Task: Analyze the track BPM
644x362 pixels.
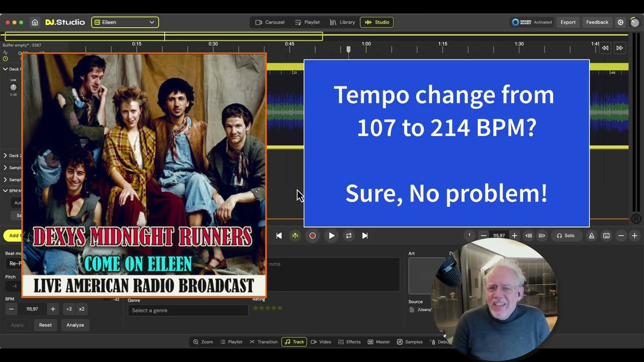Action: (75, 325)
